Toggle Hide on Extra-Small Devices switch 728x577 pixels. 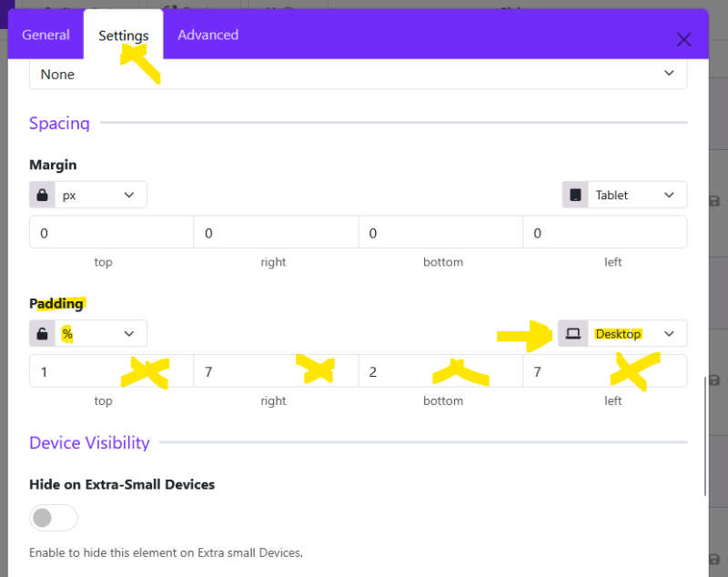click(54, 518)
